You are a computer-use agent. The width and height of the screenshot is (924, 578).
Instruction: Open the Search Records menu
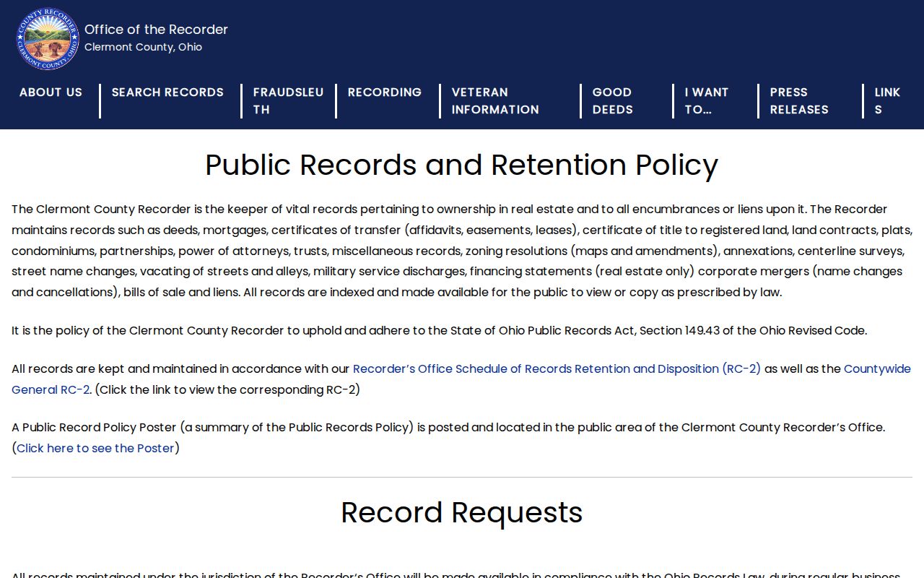167,92
